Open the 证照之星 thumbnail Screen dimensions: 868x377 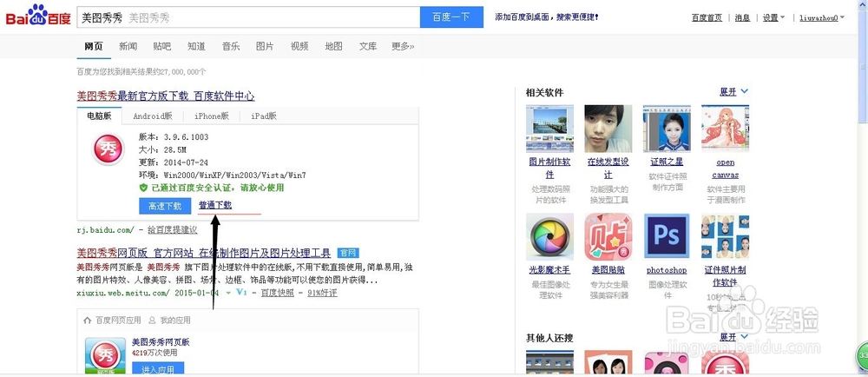coord(667,129)
